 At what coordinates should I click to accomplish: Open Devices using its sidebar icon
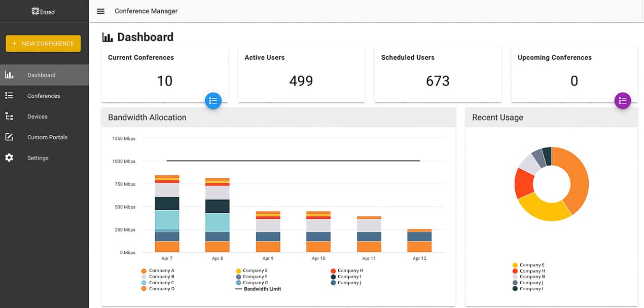click(9, 116)
